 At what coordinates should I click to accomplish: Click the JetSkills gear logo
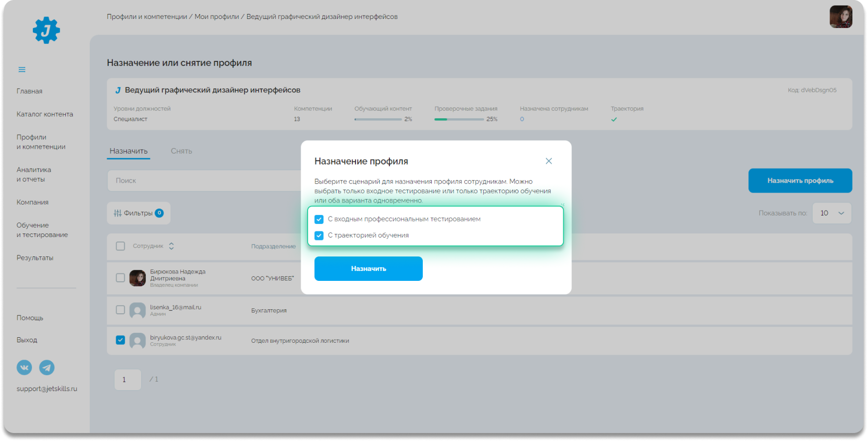tap(46, 30)
